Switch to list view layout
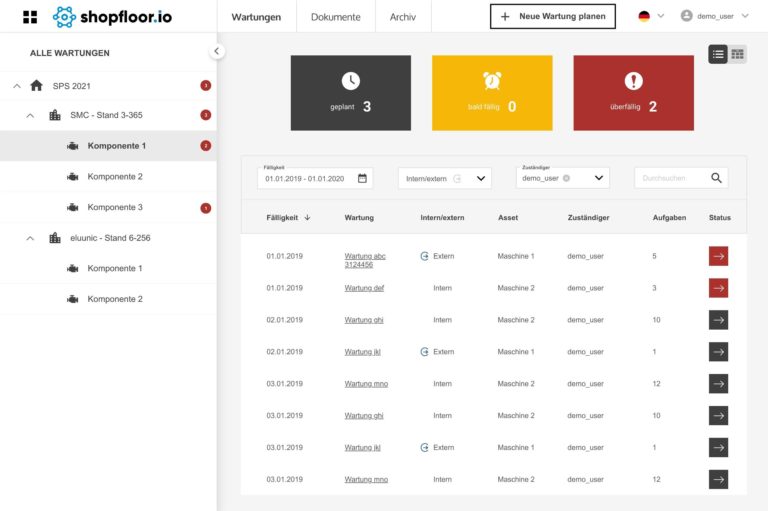 [x=718, y=54]
